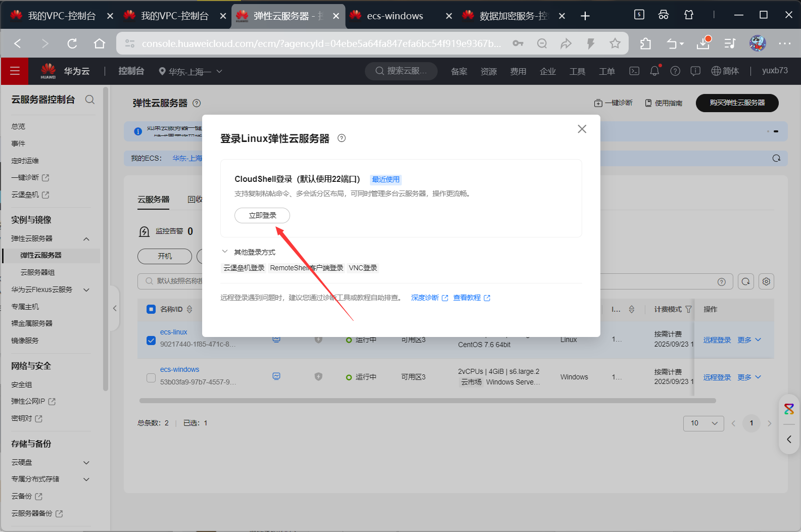Open the yuxb73 account menu
Screen dimensions: 801x532
[775, 71]
